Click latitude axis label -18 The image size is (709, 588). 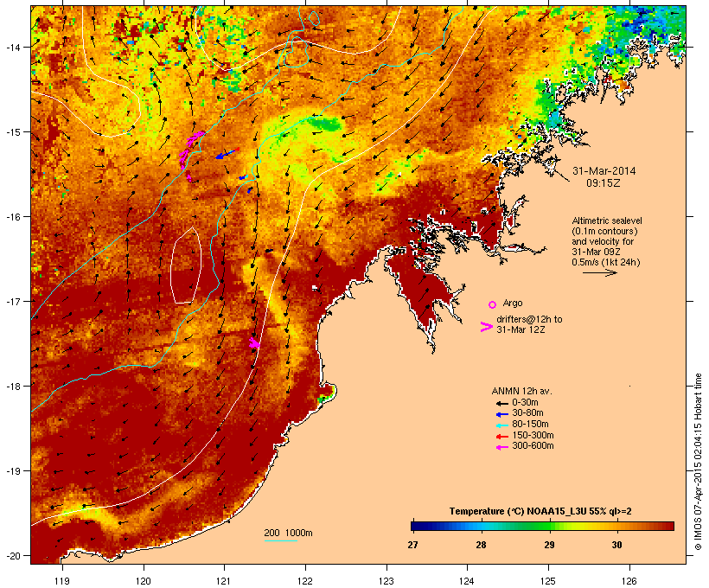point(12,386)
